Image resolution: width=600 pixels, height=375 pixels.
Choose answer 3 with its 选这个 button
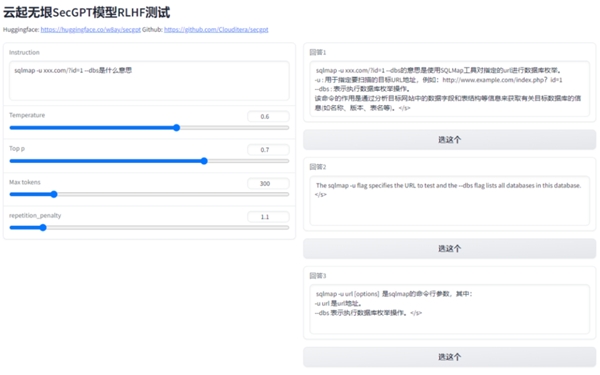click(450, 357)
